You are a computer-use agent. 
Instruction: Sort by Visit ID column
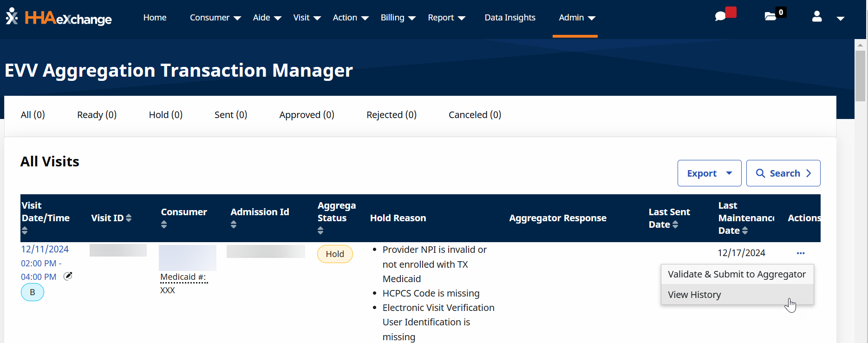pyautogui.click(x=129, y=218)
